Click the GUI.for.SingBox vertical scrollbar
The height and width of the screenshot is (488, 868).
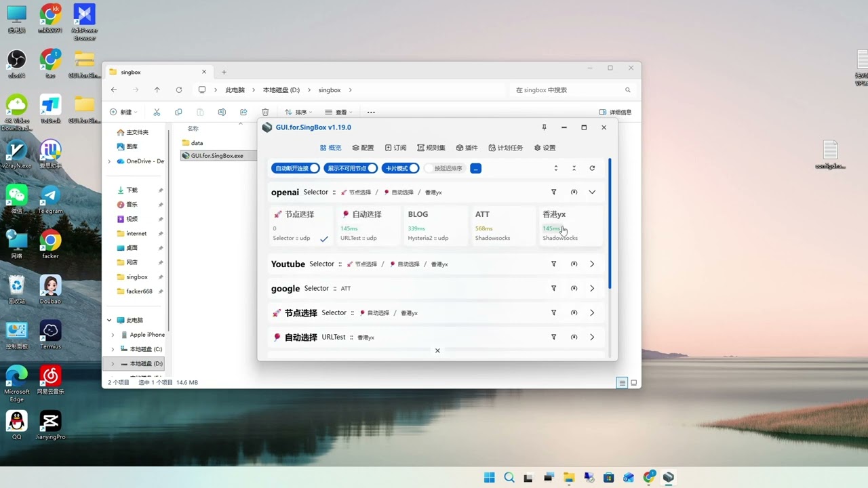click(610, 224)
